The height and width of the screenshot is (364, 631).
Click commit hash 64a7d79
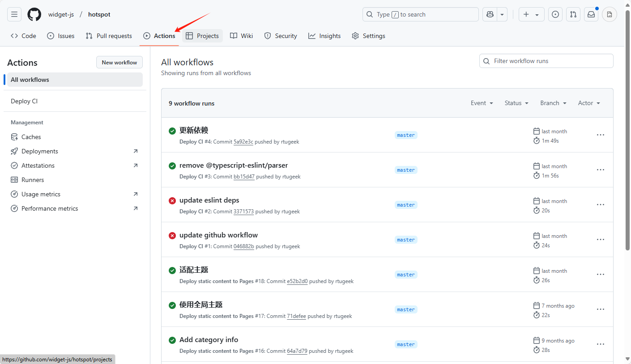point(297,351)
